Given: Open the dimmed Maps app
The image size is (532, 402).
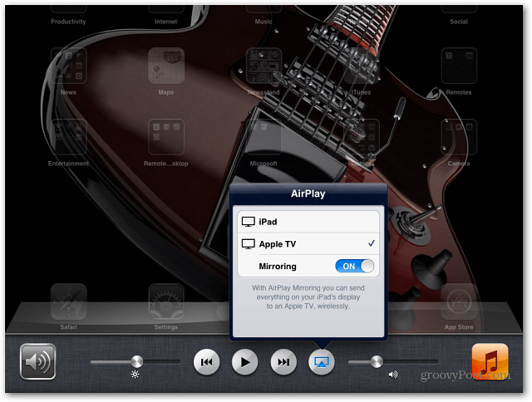Looking at the screenshot, I should [166, 66].
